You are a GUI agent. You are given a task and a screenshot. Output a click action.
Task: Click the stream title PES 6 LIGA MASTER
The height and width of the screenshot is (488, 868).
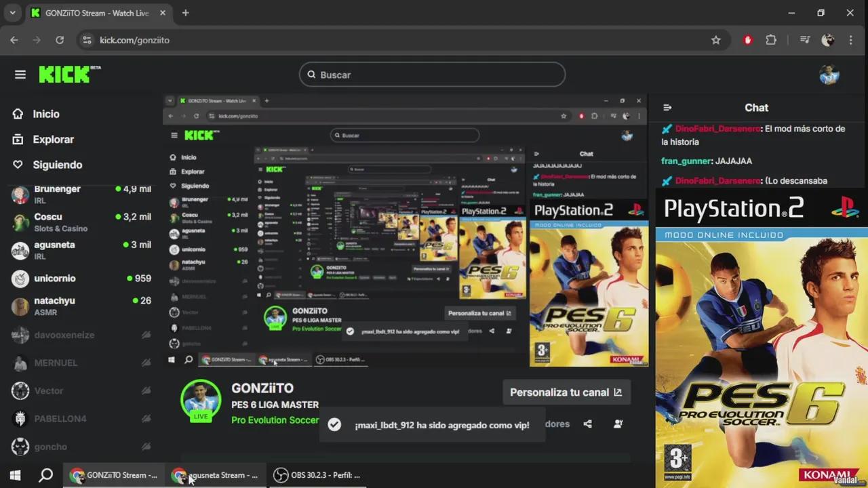pos(275,405)
